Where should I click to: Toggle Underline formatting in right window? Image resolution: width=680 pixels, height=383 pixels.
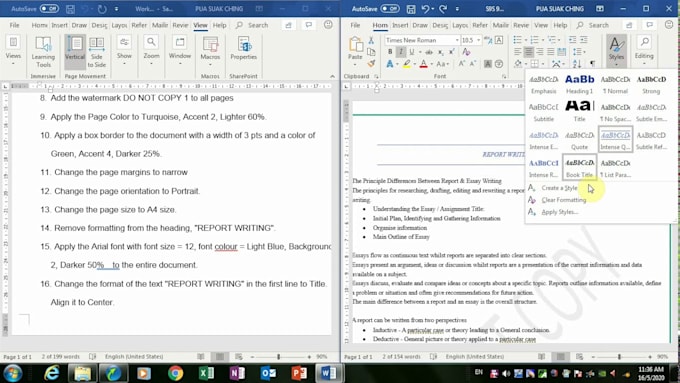click(412, 52)
